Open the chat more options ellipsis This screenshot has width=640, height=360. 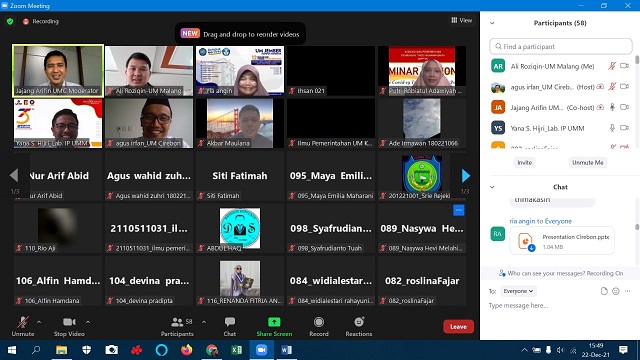627,291
